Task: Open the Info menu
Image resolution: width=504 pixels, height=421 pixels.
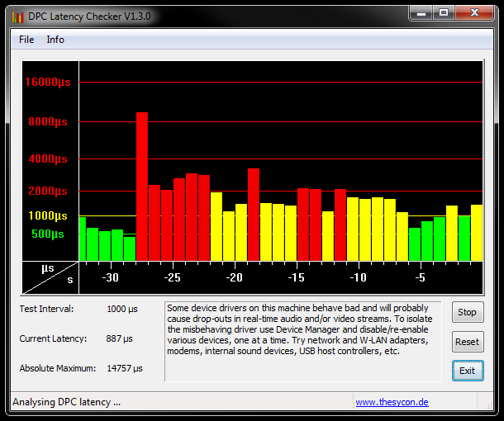Action: point(55,40)
